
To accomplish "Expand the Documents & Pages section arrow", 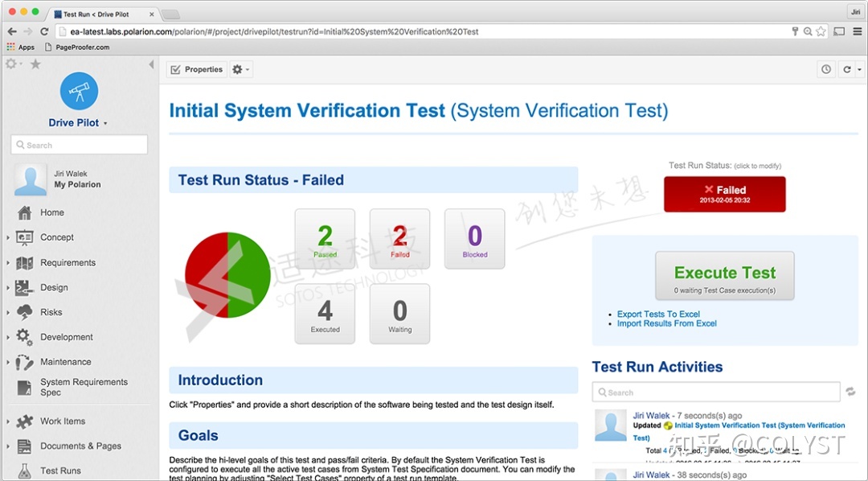I will click(x=8, y=446).
